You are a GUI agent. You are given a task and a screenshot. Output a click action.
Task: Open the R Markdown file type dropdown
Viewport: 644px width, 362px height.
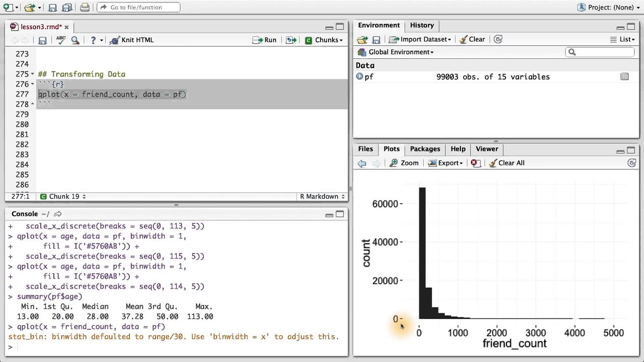coord(323,197)
